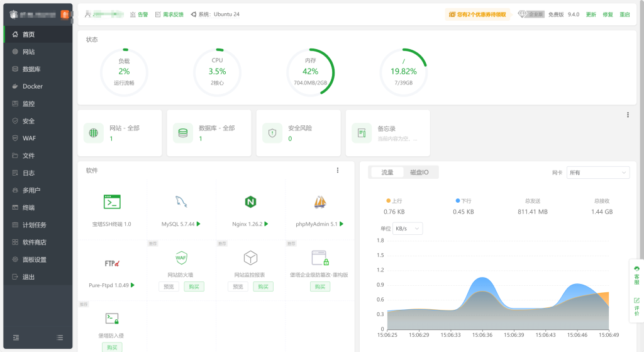Click Nginx running status arrow
Image resolution: width=644 pixels, height=352 pixels.
[266, 224]
